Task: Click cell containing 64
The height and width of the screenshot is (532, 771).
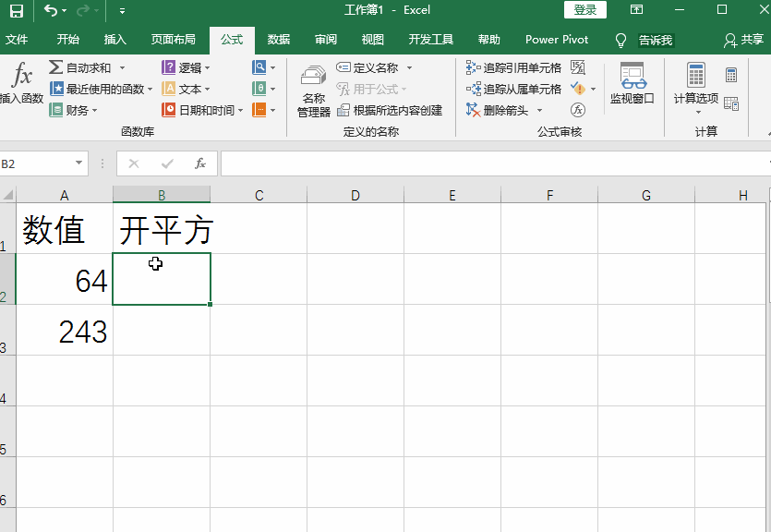Action: coord(65,279)
